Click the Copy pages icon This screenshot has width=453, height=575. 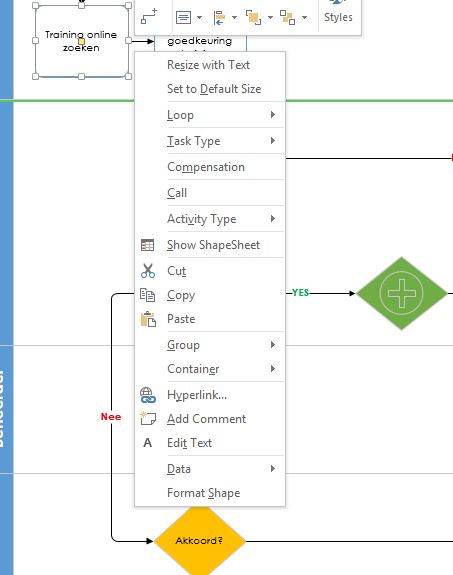(x=148, y=295)
